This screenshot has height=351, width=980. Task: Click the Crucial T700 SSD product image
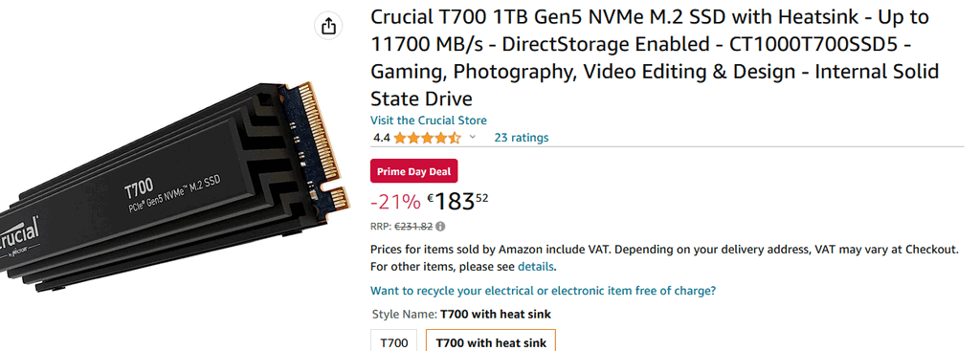[175, 187]
